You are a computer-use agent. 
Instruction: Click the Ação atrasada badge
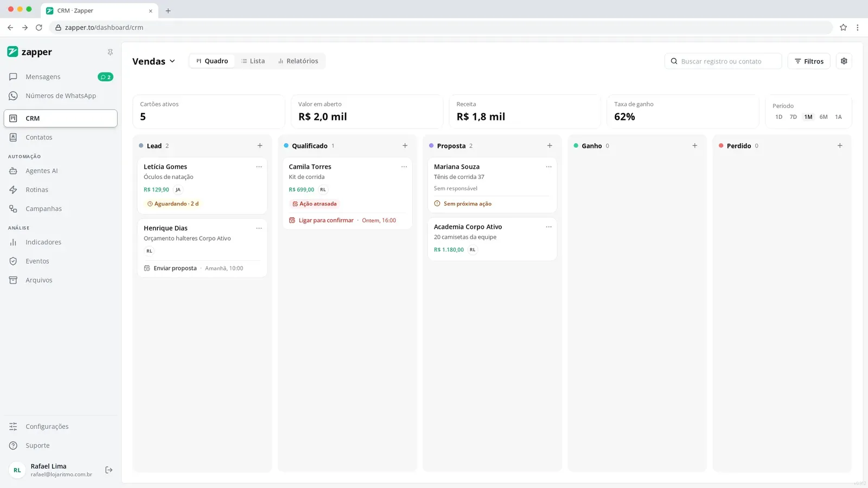pyautogui.click(x=315, y=204)
